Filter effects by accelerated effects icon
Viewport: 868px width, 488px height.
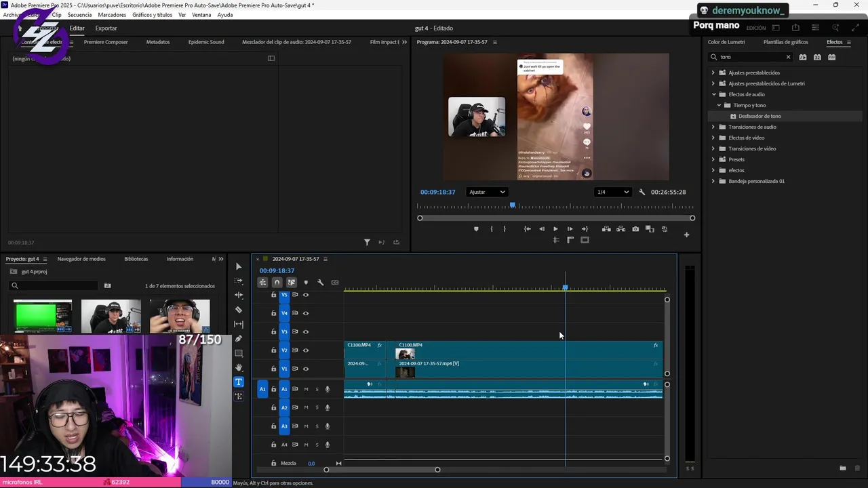pyautogui.click(x=803, y=57)
